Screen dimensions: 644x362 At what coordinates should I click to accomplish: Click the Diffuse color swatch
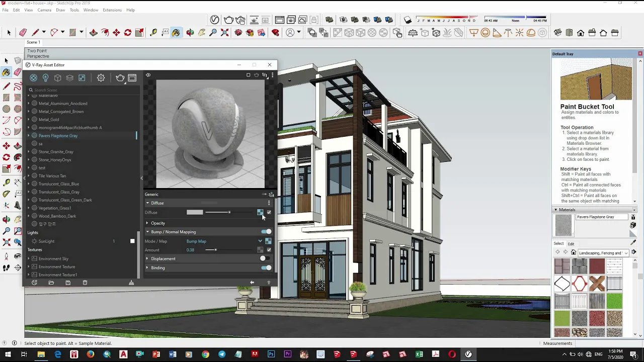(195, 212)
